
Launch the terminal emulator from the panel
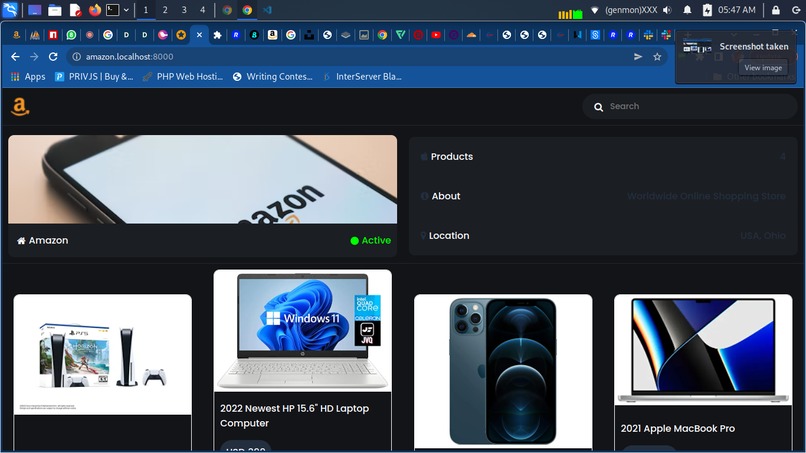[x=113, y=10]
